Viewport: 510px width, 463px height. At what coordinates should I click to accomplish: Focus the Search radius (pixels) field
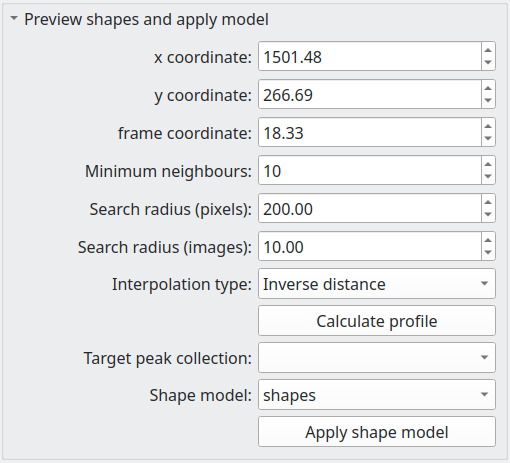pos(370,208)
